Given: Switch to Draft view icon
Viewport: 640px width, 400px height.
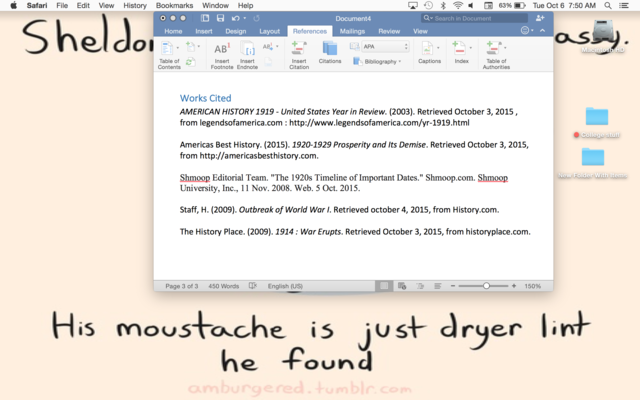Looking at the screenshot, I should (x=438, y=286).
